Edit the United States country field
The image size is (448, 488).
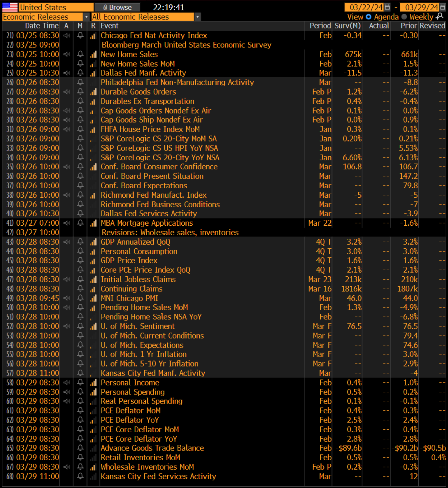click(56, 7)
